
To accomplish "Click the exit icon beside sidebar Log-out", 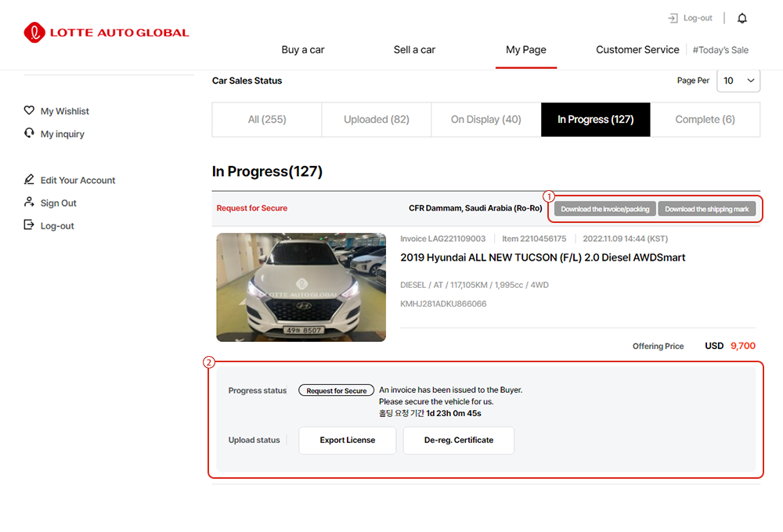I will [29, 225].
